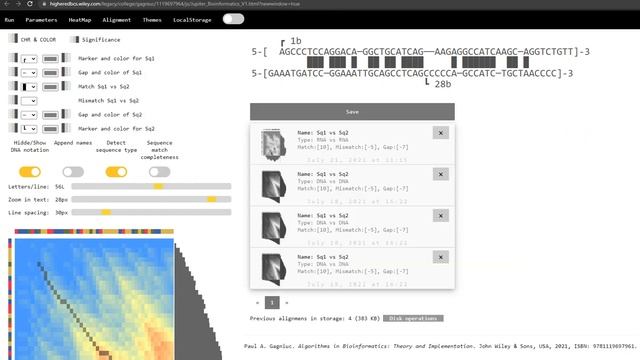Viewport: 640px width, 360px height.
Task: Click the dark gradient icon beside Match Sq1 vs Sq2 label
Action: [66, 86]
